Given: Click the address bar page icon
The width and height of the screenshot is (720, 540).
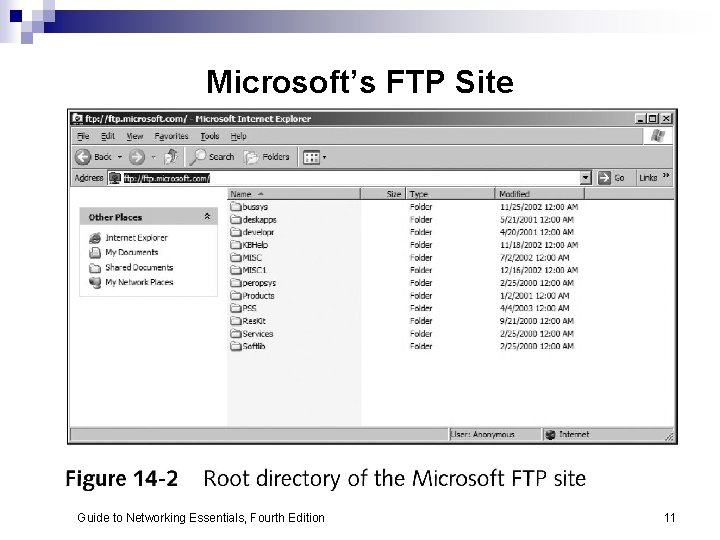Looking at the screenshot, I should (x=115, y=178).
